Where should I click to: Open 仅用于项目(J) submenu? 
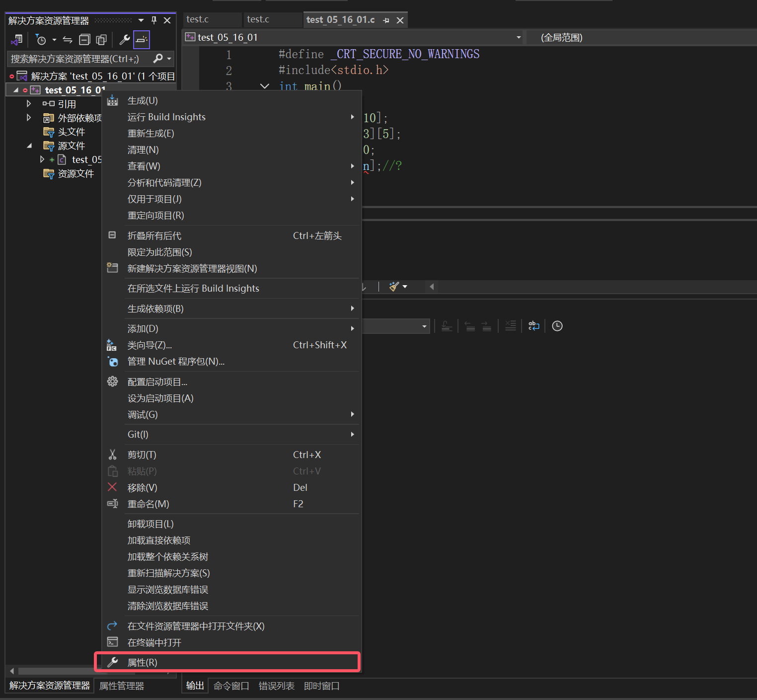231,199
